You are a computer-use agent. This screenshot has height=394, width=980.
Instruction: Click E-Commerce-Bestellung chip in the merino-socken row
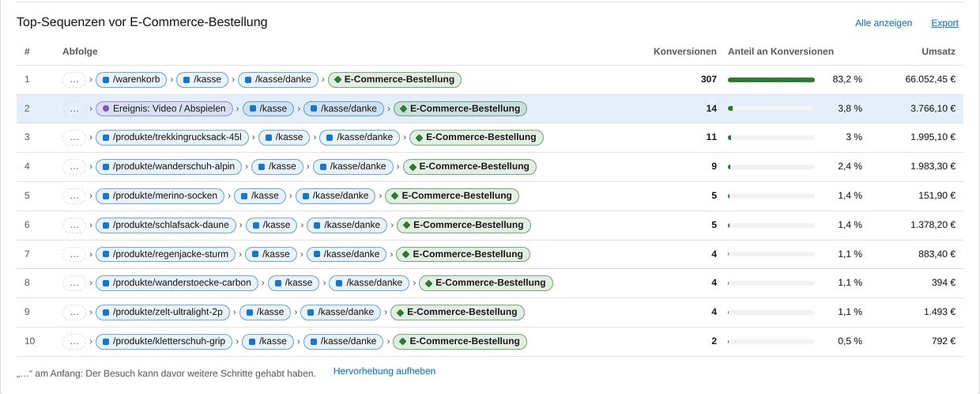click(x=451, y=195)
